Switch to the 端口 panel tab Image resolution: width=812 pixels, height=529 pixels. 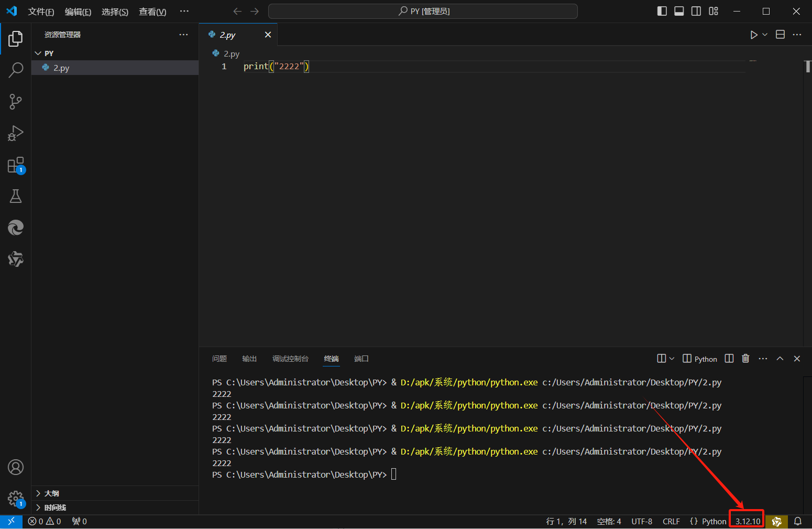361,359
